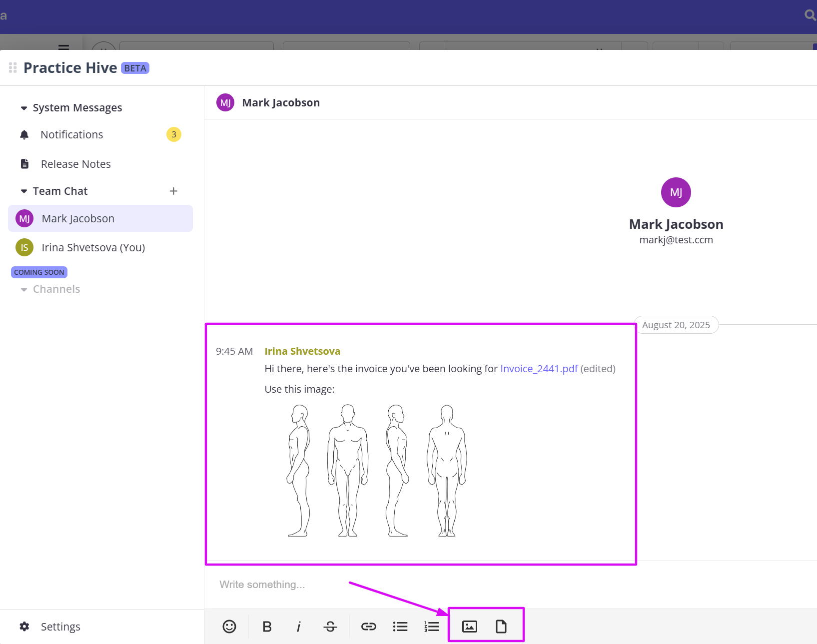Apply italic formatting
Screen dimensions: 817x644
(298, 626)
